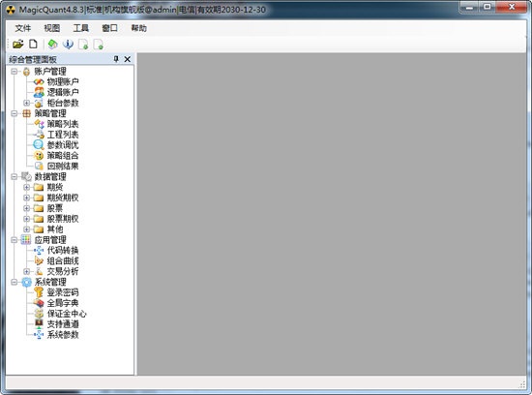The width and height of the screenshot is (532, 395).
Task: Select the 策略管理 text label
Action: [x=50, y=113]
